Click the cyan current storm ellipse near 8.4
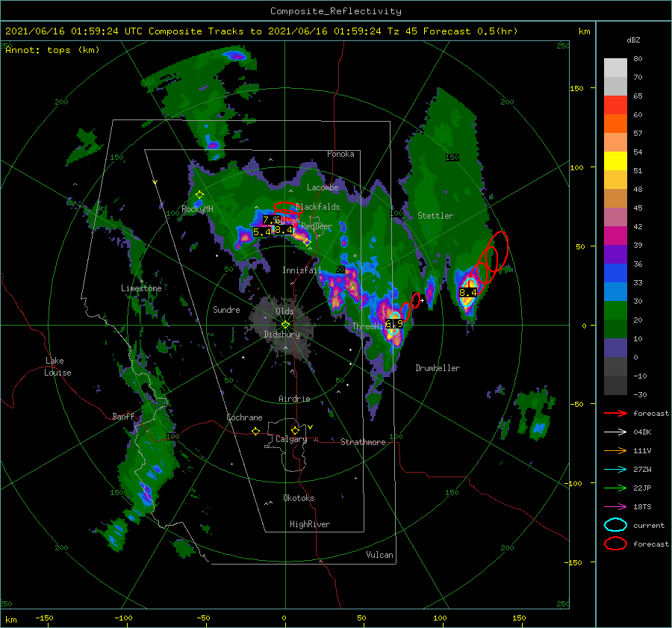Image resolution: width=672 pixels, height=628 pixels. (x=467, y=291)
